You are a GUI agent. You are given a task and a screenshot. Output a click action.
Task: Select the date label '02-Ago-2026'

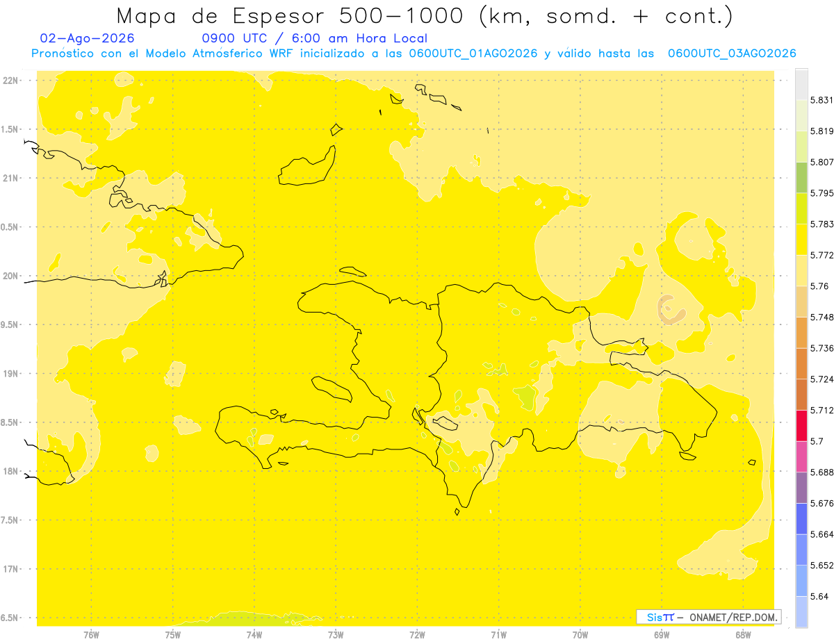[88, 38]
